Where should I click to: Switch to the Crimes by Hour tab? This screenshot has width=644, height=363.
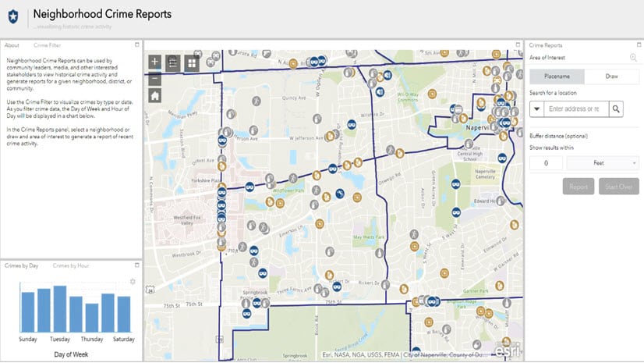[71, 265]
